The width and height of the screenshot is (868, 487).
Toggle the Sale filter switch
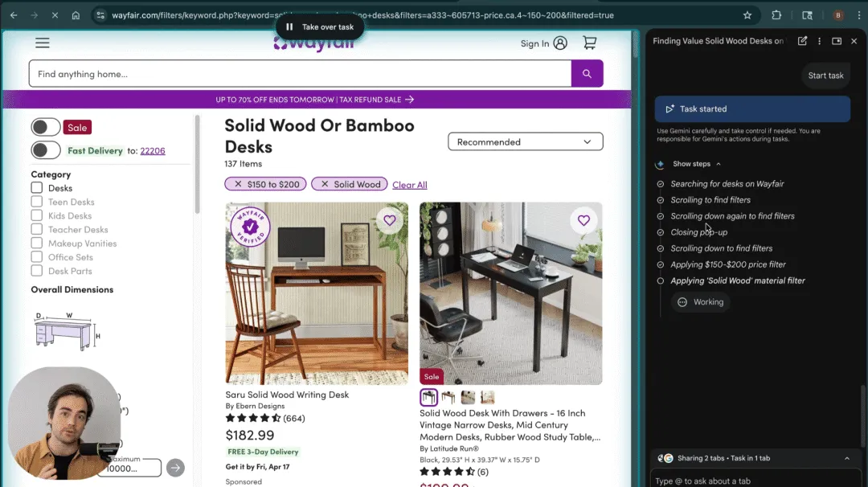coord(45,127)
